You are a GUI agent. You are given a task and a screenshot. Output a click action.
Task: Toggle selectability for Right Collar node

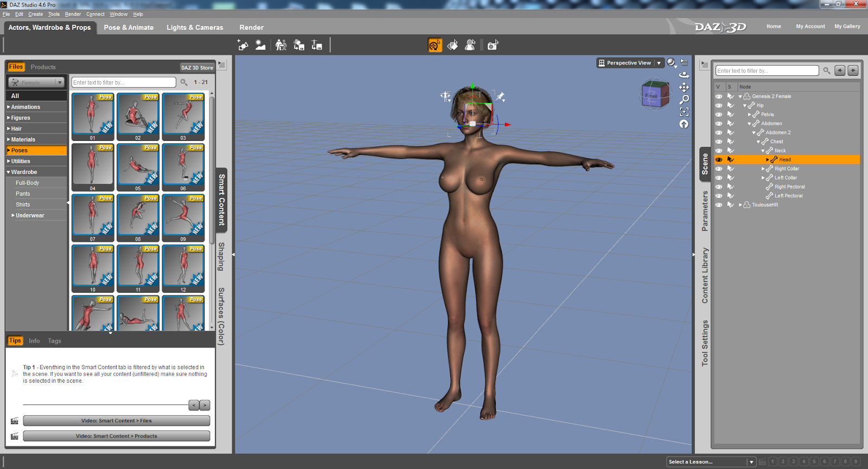731,169
